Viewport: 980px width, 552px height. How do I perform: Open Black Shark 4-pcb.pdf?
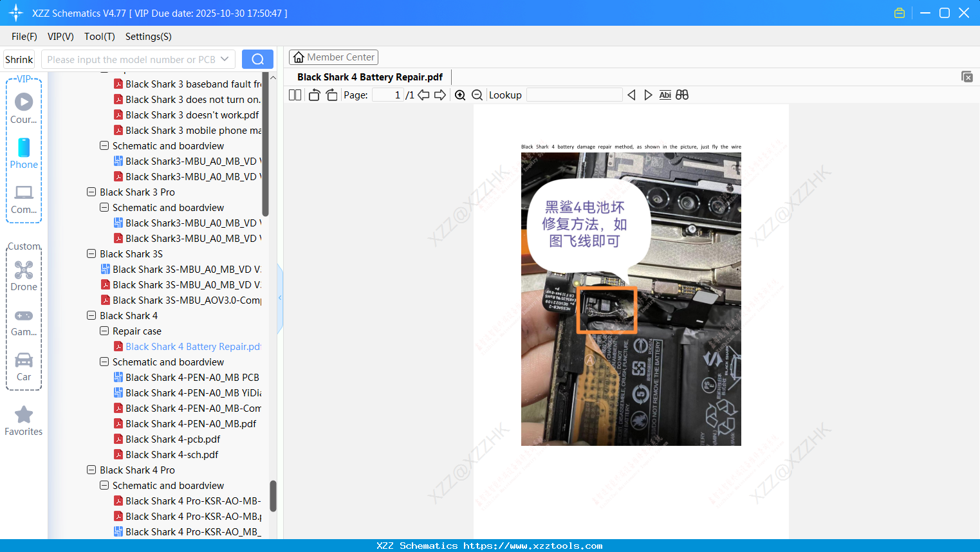(x=167, y=439)
